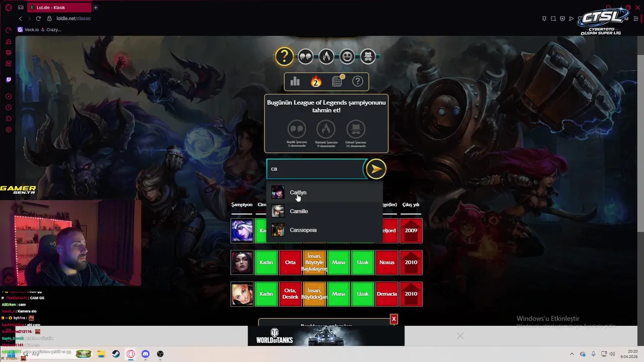Click the Ashe champion portrait in guesses
The height and width of the screenshot is (362, 644).
click(x=242, y=231)
